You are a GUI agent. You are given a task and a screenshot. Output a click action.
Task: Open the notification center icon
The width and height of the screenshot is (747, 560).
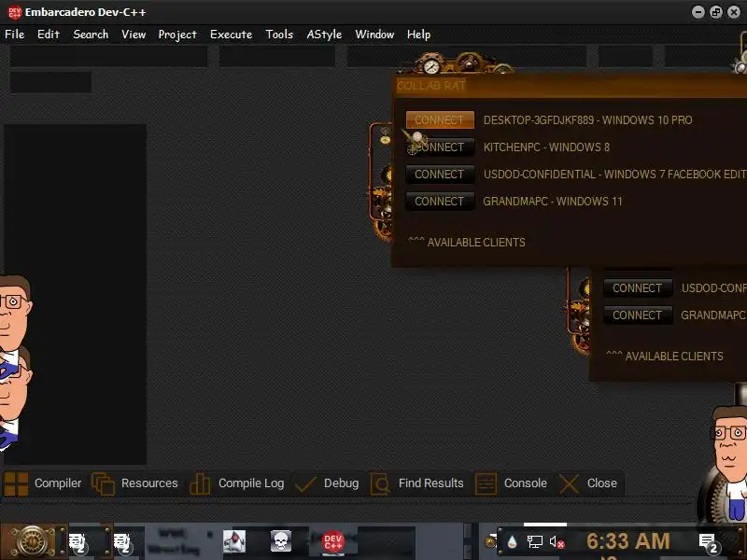click(x=708, y=542)
